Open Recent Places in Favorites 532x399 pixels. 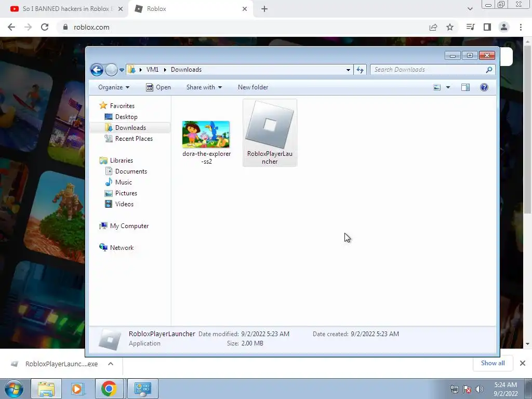click(129, 138)
